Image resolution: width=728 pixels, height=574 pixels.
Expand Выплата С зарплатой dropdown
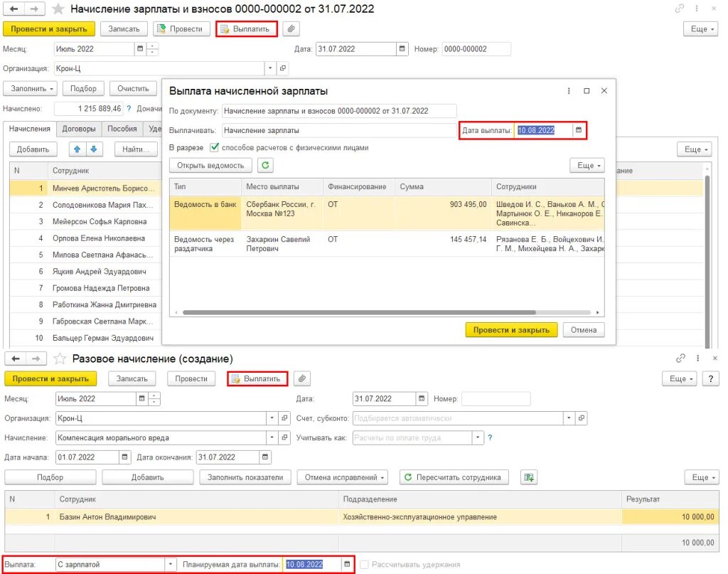(171, 564)
